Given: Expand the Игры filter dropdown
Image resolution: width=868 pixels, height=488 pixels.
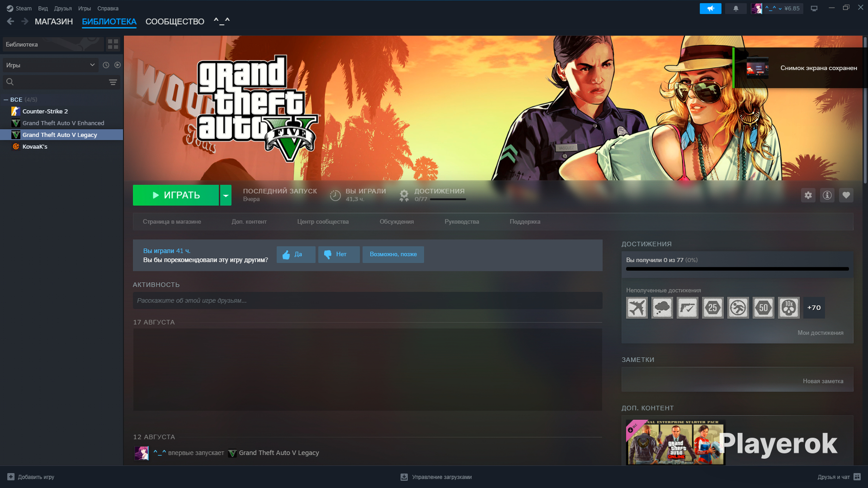Looking at the screenshot, I should coord(51,65).
